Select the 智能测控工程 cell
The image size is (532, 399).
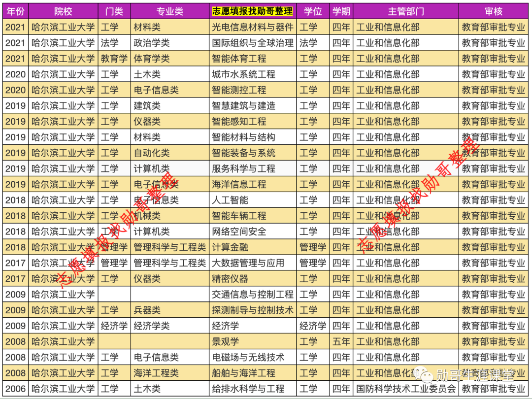tap(252, 90)
